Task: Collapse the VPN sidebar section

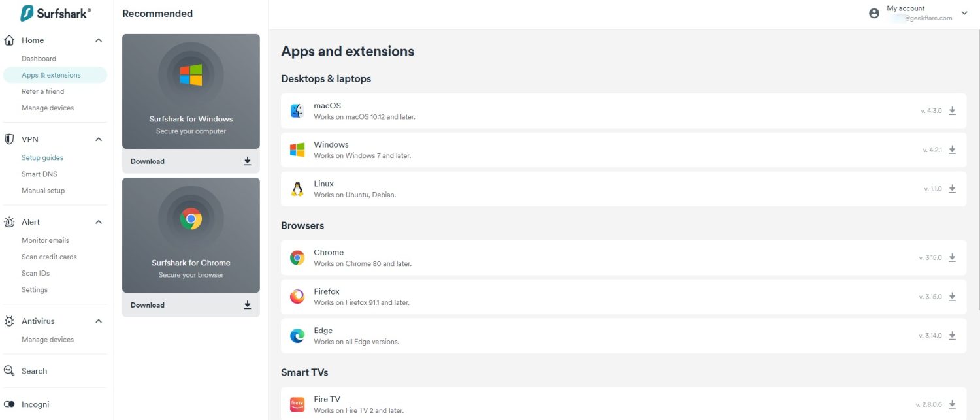Action: 99,139
